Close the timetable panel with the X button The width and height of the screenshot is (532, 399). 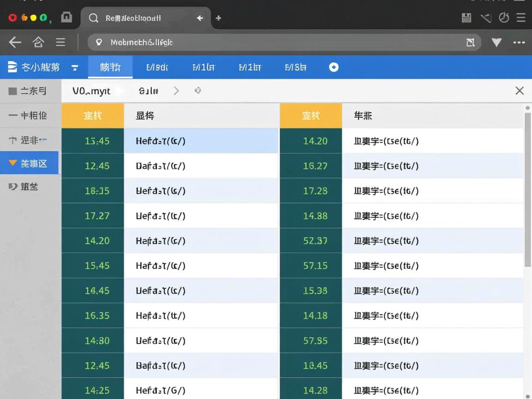point(520,91)
